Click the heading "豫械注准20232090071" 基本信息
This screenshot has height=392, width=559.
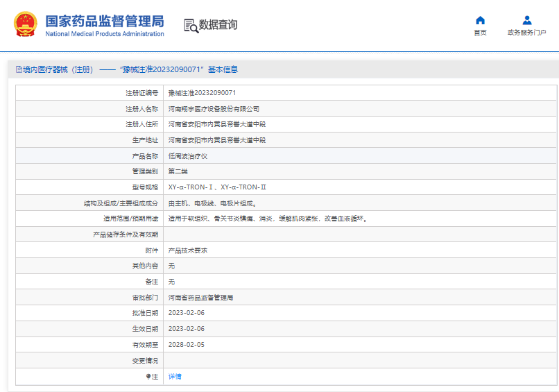(179, 69)
